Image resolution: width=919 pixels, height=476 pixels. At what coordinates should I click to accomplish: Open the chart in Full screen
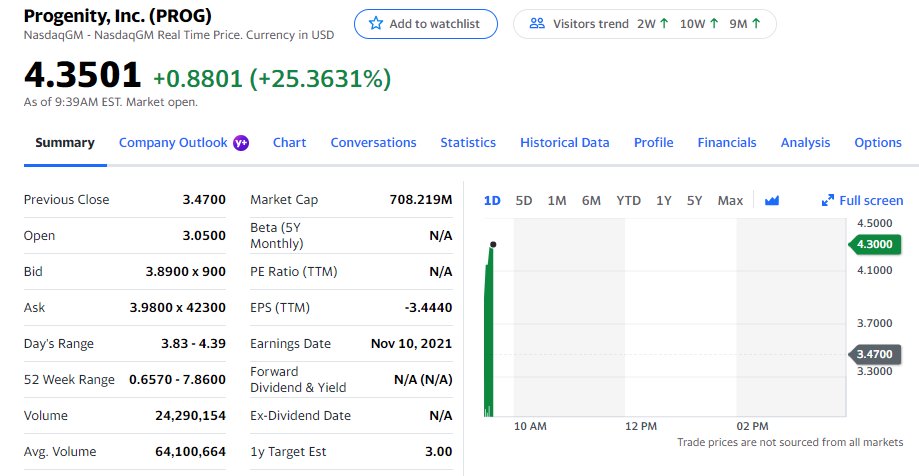point(862,200)
